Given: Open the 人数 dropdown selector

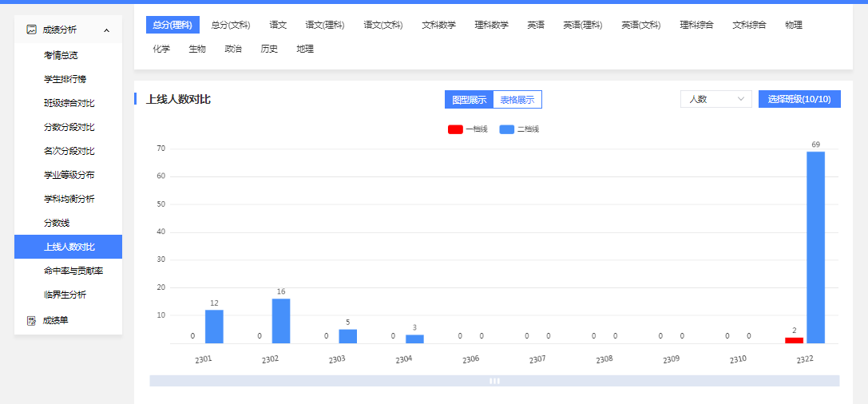Looking at the screenshot, I should [x=715, y=99].
